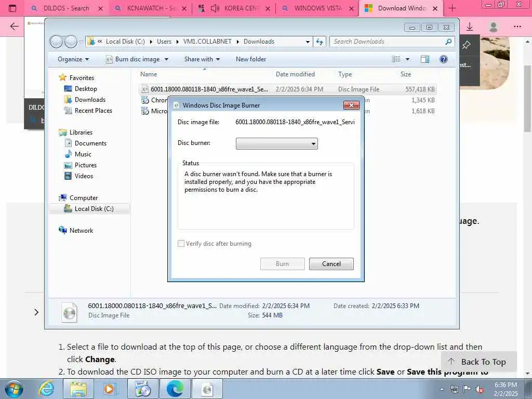Switch to the KCNAWATCH tab
Viewport: 532px width, 399px height.
coord(150,8)
